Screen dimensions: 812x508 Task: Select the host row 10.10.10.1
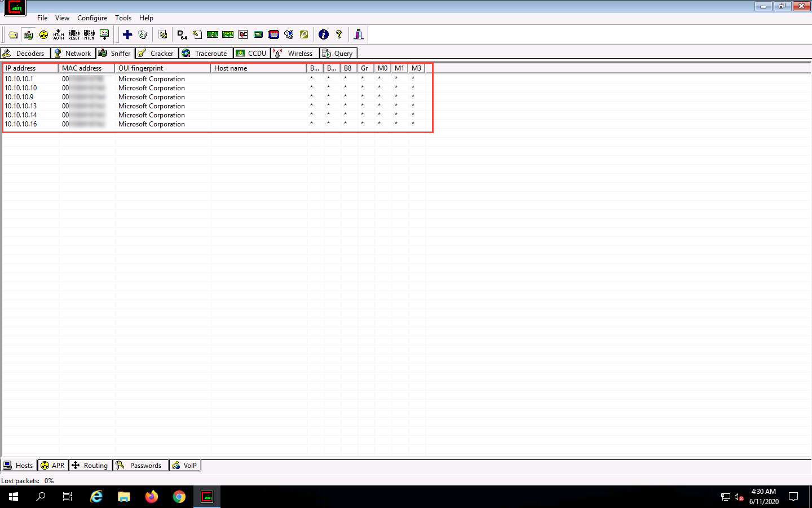[214, 79]
